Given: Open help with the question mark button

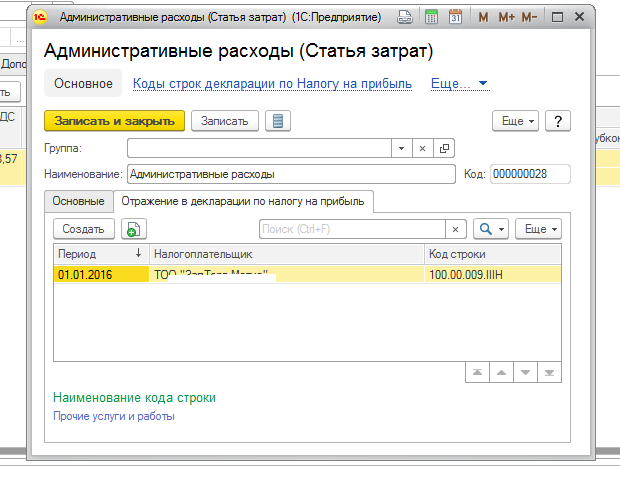Looking at the screenshot, I should pos(557,121).
